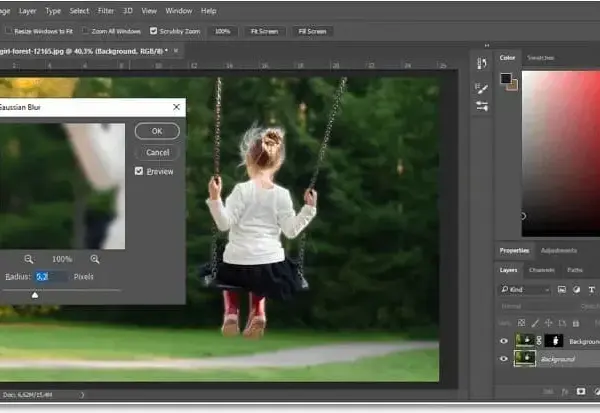
Task: Lock all padlock icon in Layers
Action: coord(576,323)
